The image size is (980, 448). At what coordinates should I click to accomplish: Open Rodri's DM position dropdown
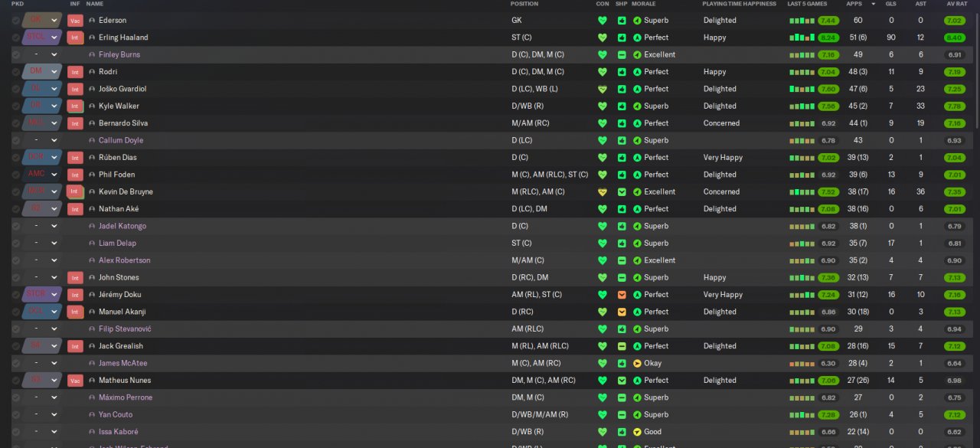pos(42,72)
